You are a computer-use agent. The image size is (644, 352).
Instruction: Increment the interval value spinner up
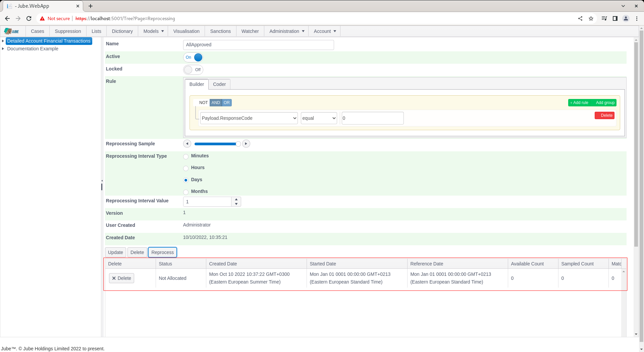tap(236, 200)
